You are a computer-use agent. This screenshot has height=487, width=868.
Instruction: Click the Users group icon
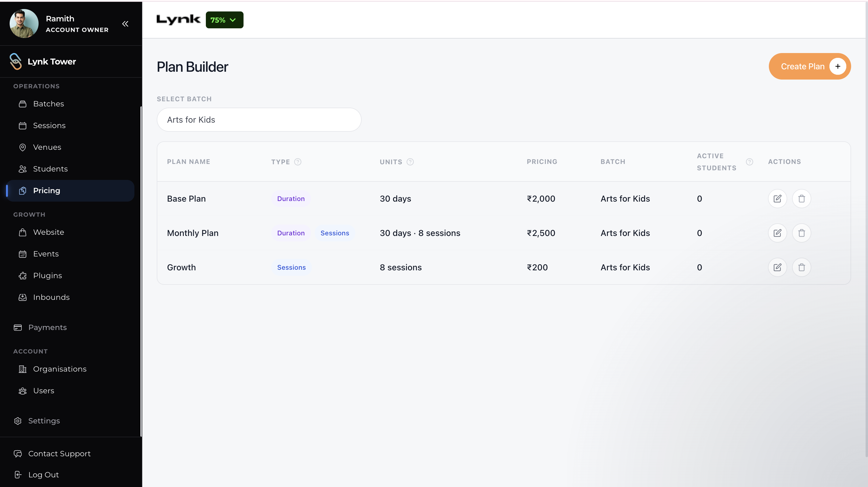[23, 391]
